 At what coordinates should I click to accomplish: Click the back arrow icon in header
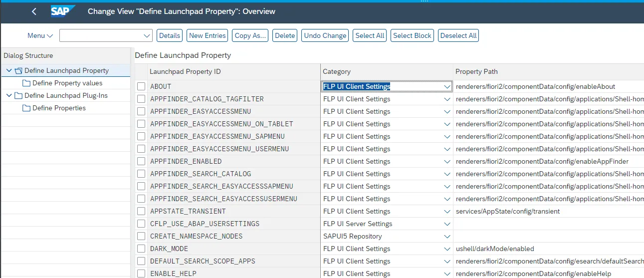click(34, 11)
